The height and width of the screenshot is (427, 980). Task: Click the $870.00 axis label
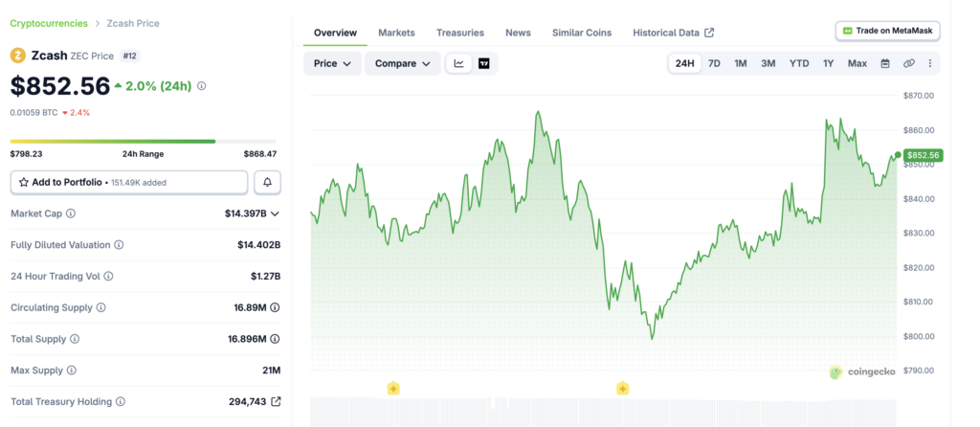(918, 96)
